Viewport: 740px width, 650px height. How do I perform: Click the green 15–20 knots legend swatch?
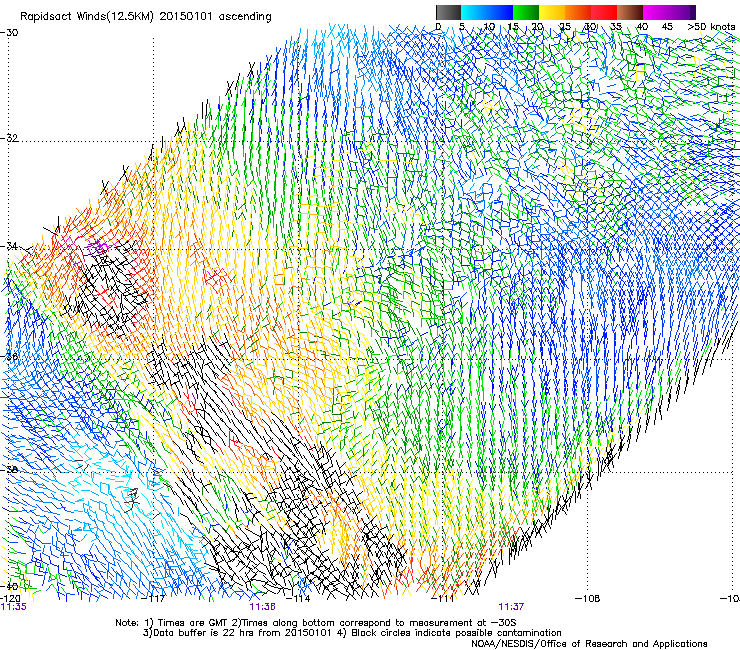pos(526,12)
